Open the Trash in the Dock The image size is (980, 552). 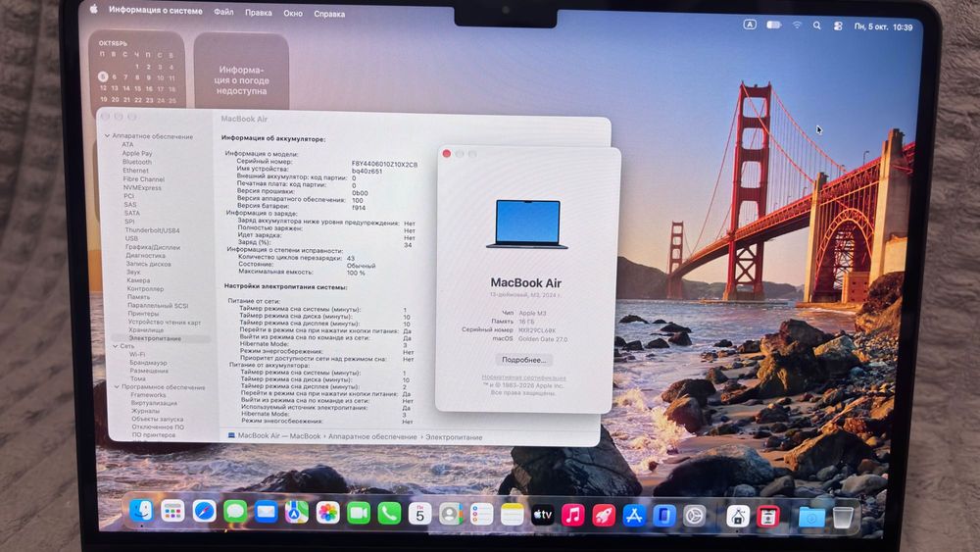[x=843, y=518]
